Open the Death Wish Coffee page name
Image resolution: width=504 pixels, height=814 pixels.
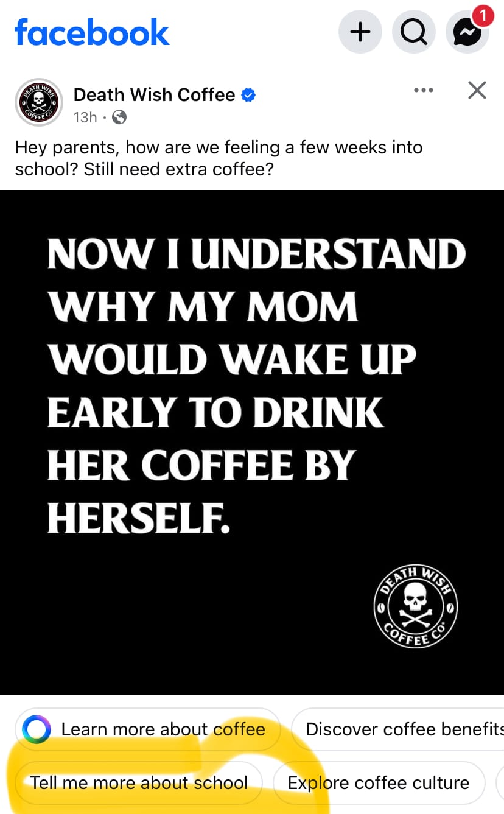(154, 95)
